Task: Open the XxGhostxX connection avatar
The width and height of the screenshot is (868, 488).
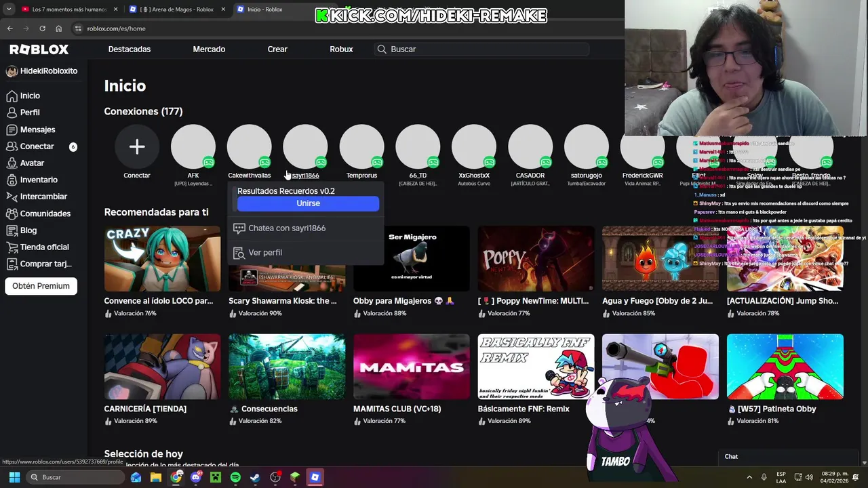Action: pos(474,146)
